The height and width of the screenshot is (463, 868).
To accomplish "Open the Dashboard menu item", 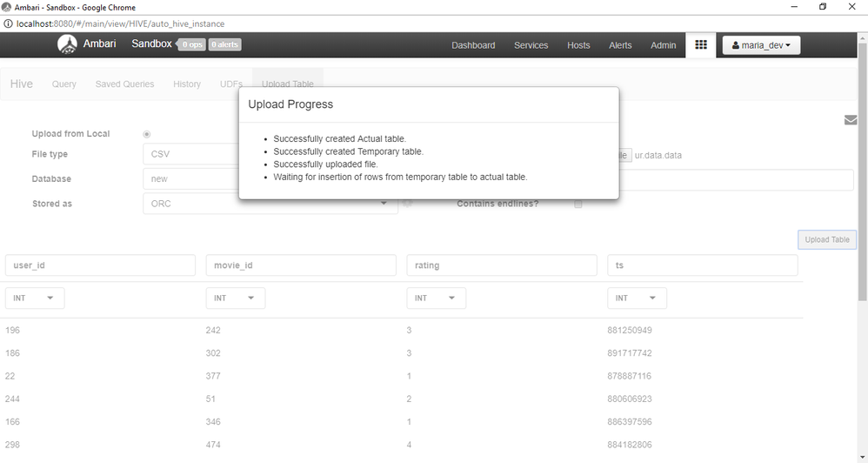I will (x=473, y=45).
